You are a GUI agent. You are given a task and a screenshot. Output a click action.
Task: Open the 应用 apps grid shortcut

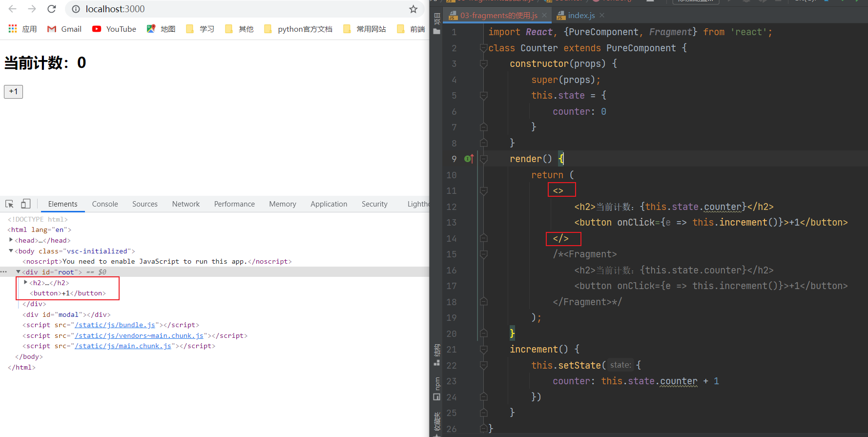coord(22,29)
